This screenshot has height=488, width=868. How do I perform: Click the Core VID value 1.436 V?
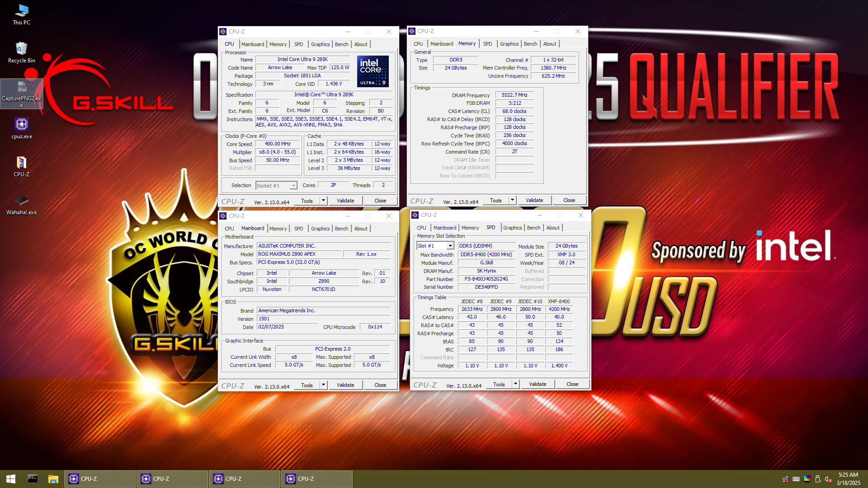point(334,84)
